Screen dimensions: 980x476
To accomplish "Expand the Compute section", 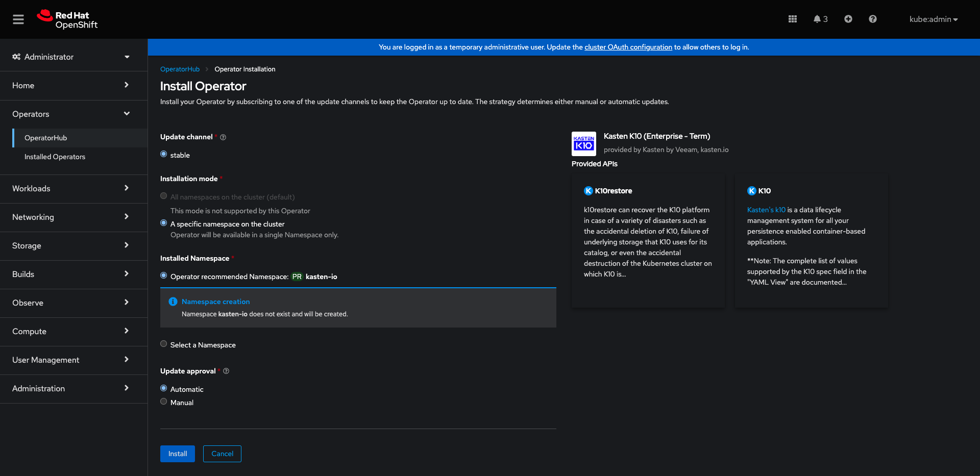I will pos(73,331).
